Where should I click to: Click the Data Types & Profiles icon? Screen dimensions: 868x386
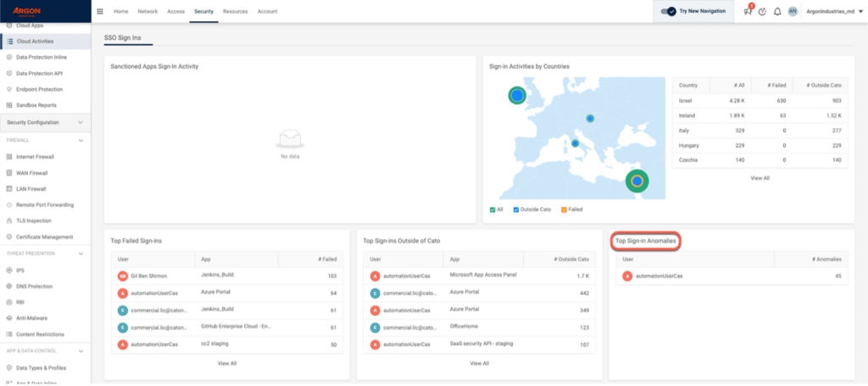tap(10, 367)
